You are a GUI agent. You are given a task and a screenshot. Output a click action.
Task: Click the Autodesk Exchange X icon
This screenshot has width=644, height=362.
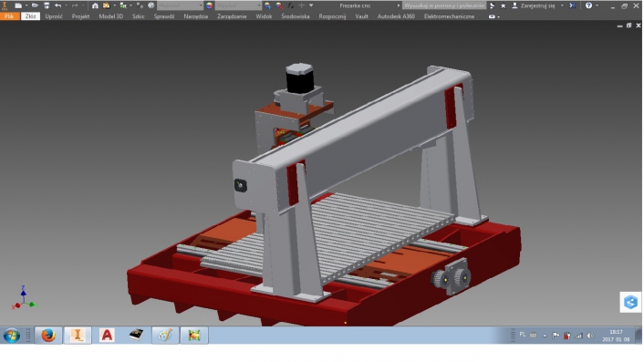coord(573,5)
